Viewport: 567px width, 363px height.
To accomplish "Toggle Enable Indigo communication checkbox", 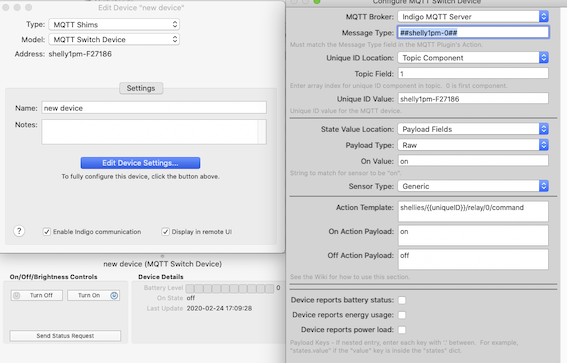I will (x=47, y=232).
